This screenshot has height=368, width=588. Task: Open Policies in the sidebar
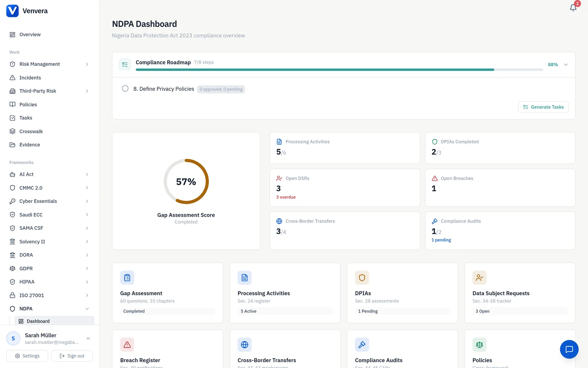[x=50, y=105]
